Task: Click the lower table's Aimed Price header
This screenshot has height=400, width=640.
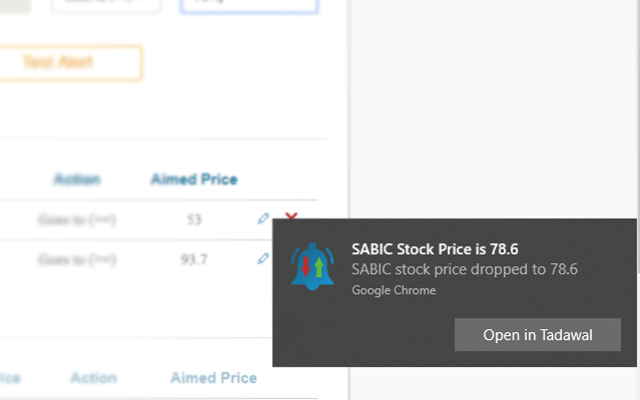Action: (x=213, y=378)
